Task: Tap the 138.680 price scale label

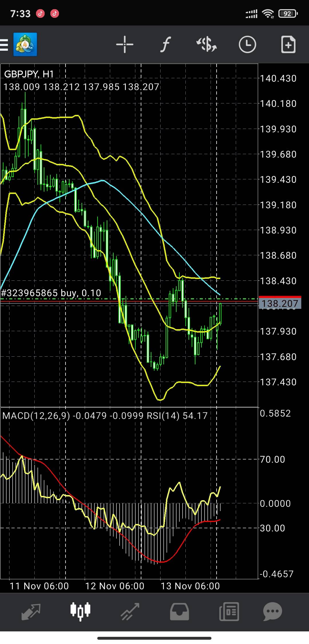Action: click(278, 256)
